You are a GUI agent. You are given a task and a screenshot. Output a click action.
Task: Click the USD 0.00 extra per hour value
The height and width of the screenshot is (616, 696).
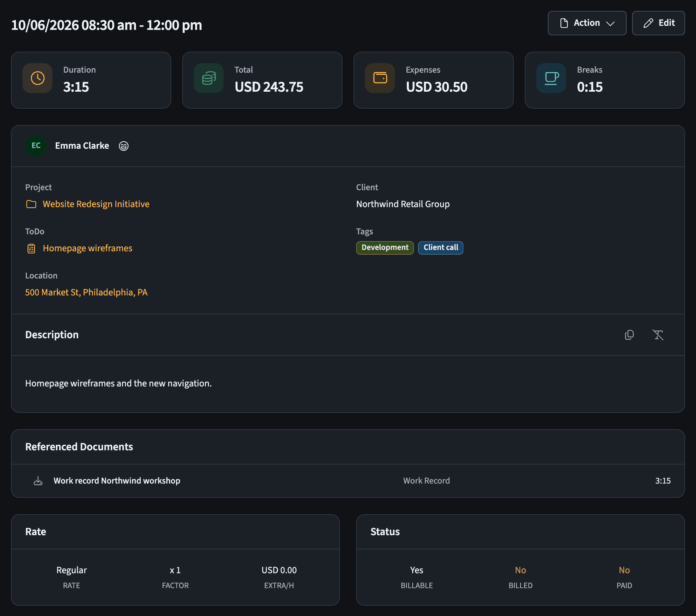point(279,570)
